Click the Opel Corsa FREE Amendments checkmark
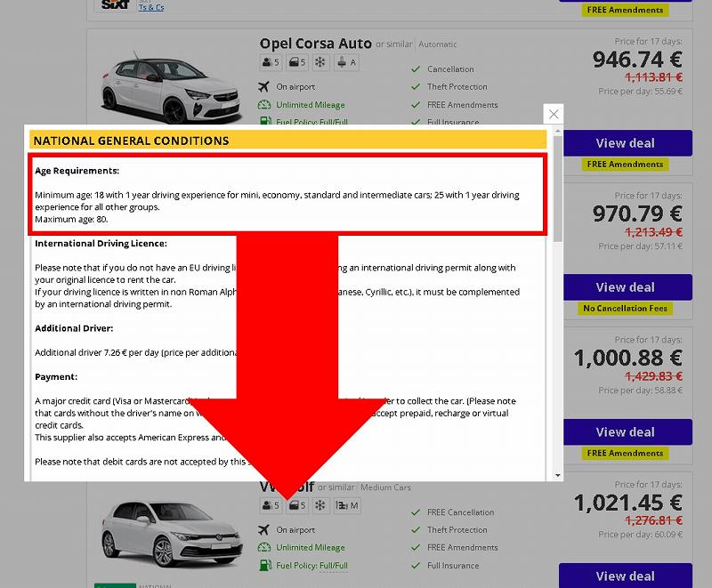Image resolution: width=712 pixels, height=588 pixels. (x=416, y=105)
